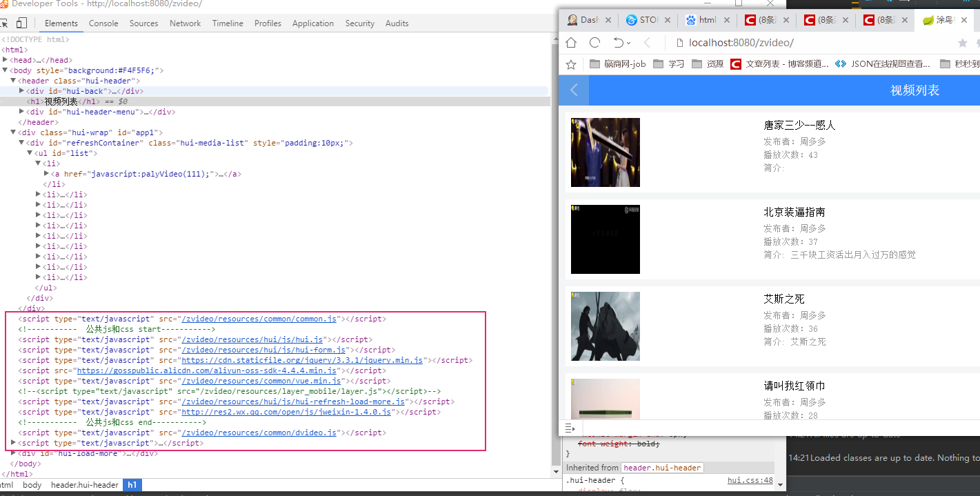Click header.hui-header in the breadcrumb bar
This screenshot has height=496, width=980.
click(85, 485)
